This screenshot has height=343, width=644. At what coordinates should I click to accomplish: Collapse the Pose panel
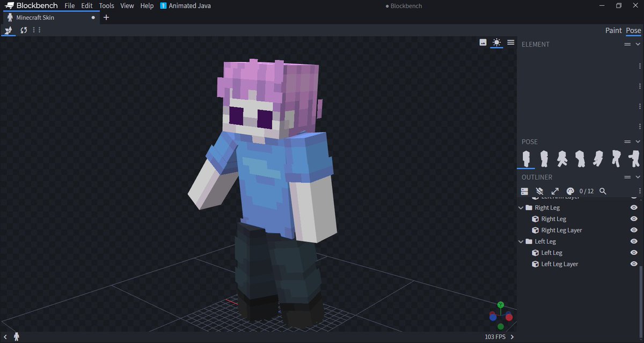click(x=638, y=142)
